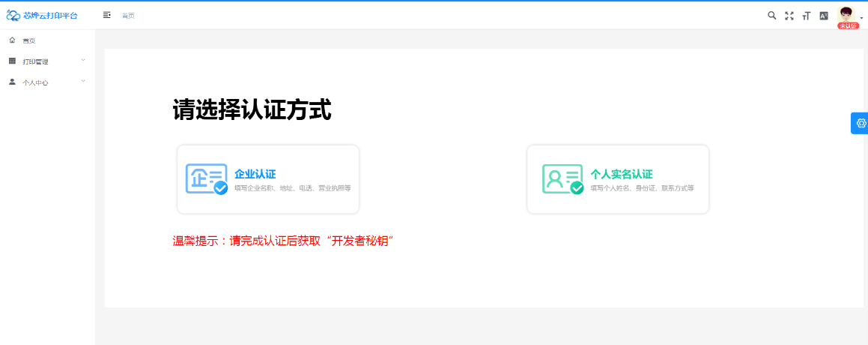Choose 个人实名认证 option title
The width and height of the screenshot is (868, 345).
click(622, 174)
